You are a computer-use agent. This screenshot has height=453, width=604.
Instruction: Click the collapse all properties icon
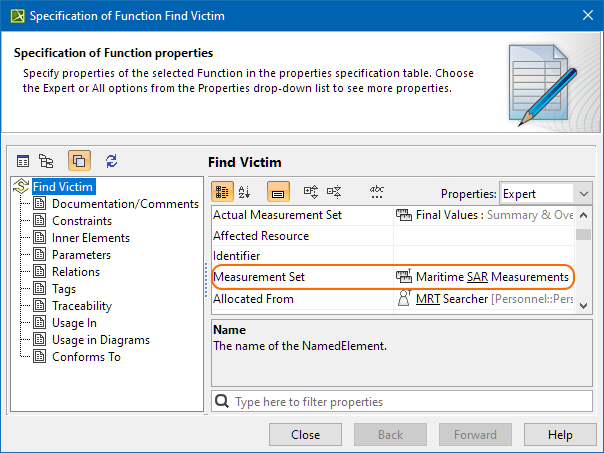coord(334,192)
